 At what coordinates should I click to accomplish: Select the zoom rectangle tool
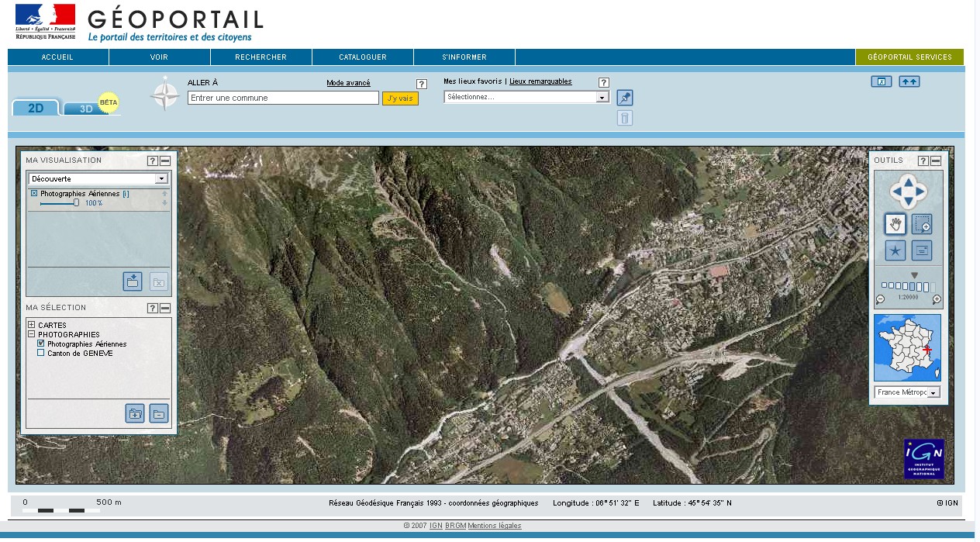pyautogui.click(x=922, y=225)
